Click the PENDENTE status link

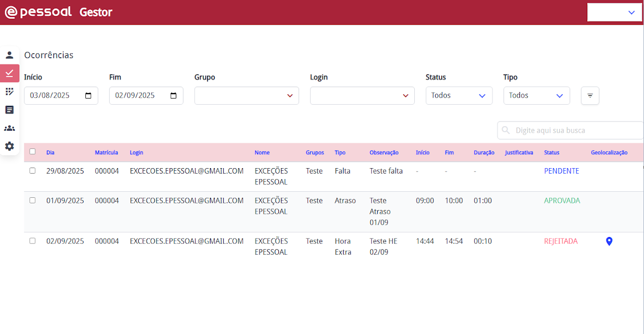(x=561, y=171)
